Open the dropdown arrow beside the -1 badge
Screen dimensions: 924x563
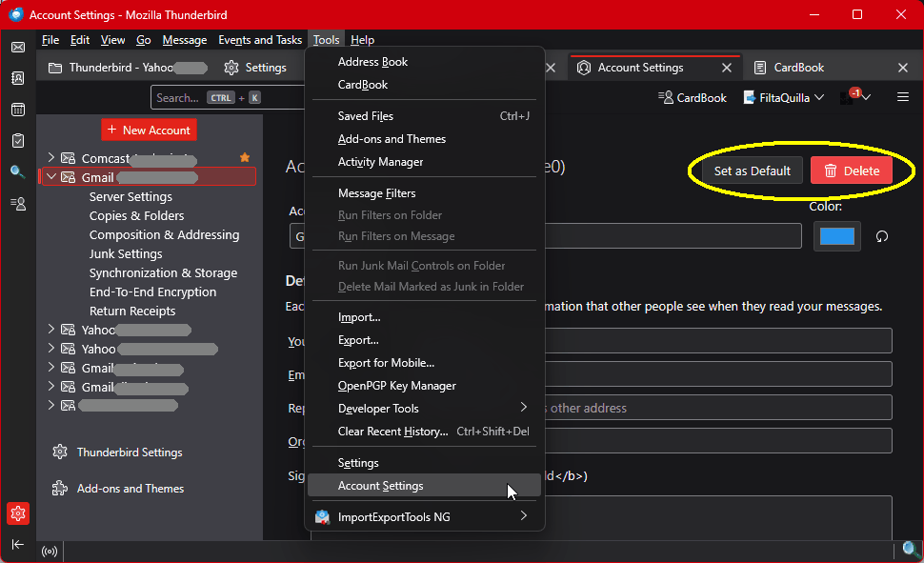866,97
